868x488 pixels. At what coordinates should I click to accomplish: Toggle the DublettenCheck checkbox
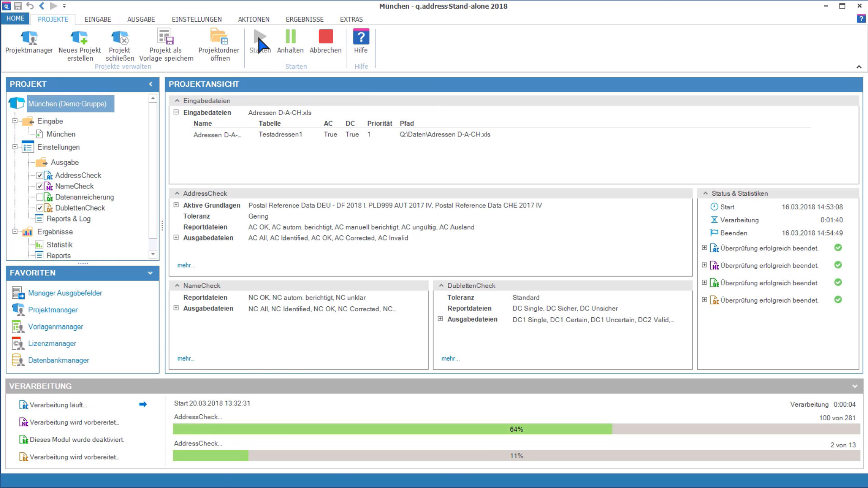click(x=40, y=208)
